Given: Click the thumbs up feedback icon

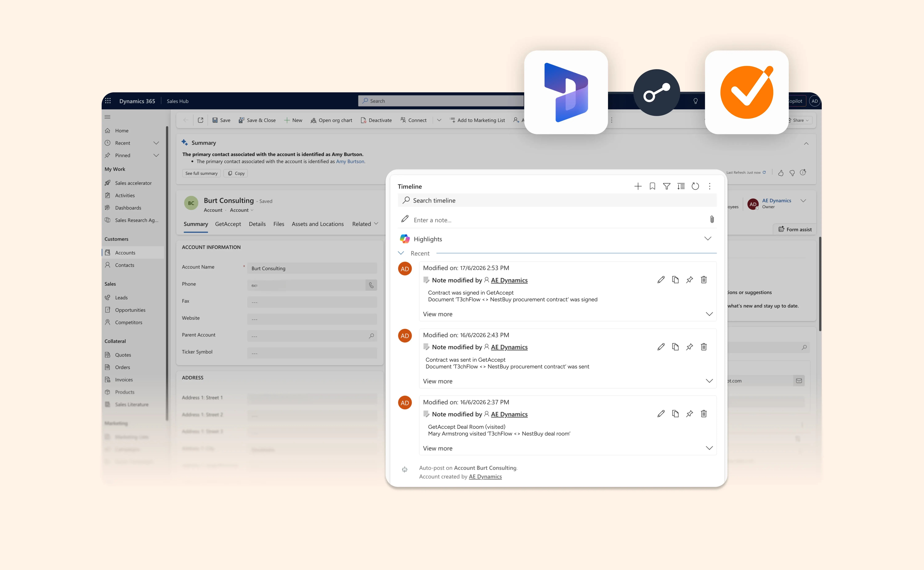Looking at the screenshot, I should point(781,173).
